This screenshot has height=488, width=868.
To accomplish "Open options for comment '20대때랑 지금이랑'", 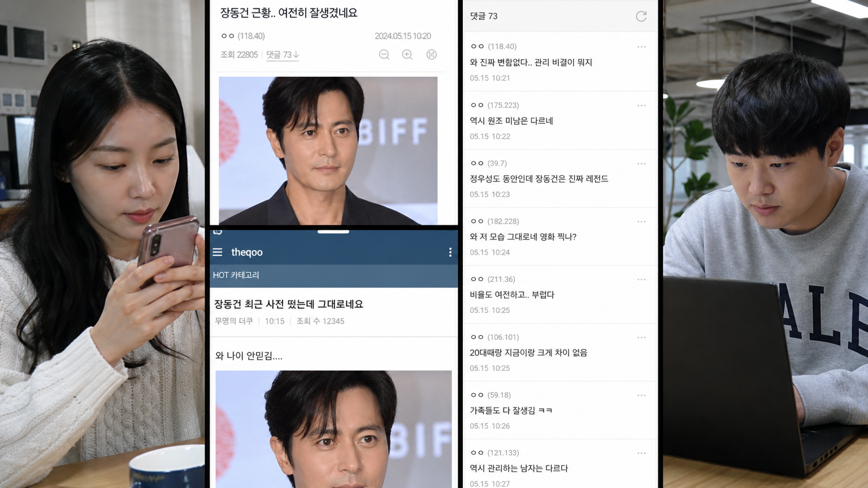I will [641, 338].
